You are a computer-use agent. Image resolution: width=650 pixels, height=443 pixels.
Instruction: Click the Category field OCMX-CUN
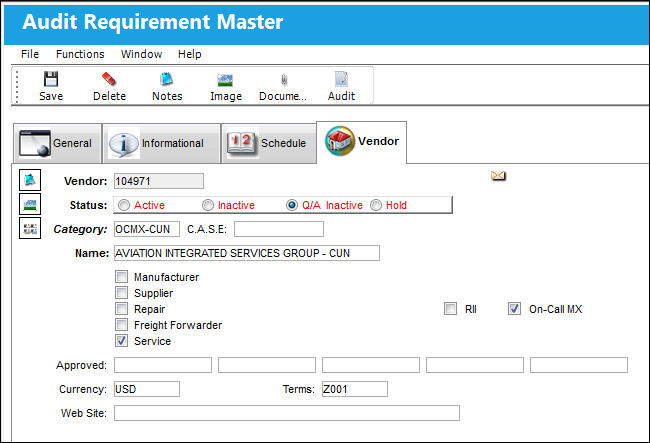click(147, 229)
